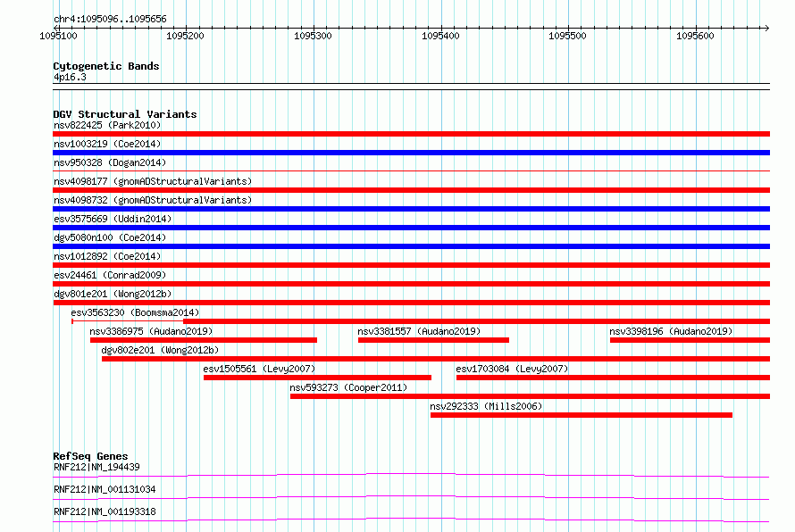The width and height of the screenshot is (795, 532).
Task: Click ruler position 1095200
Action: tap(185, 36)
